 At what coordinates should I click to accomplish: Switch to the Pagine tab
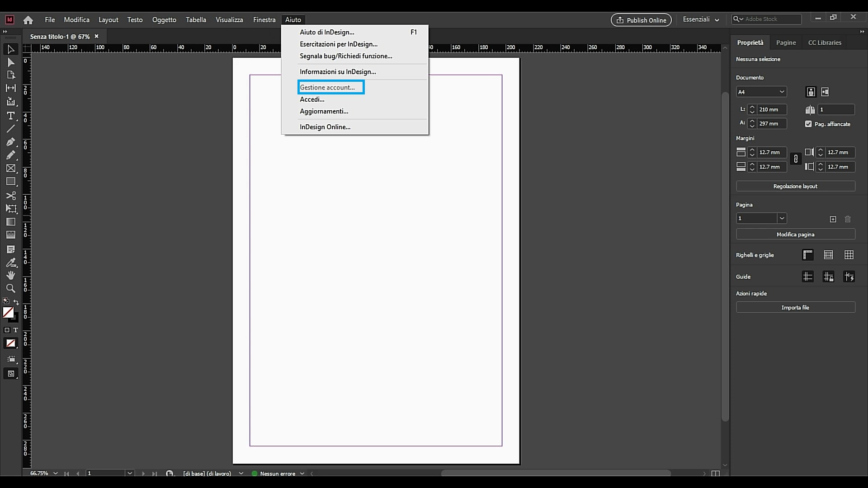(x=786, y=42)
